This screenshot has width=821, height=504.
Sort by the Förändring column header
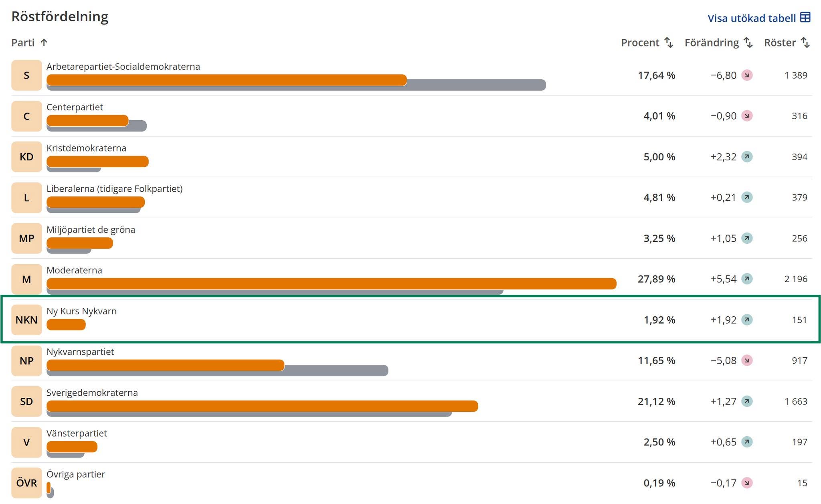[718, 43]
